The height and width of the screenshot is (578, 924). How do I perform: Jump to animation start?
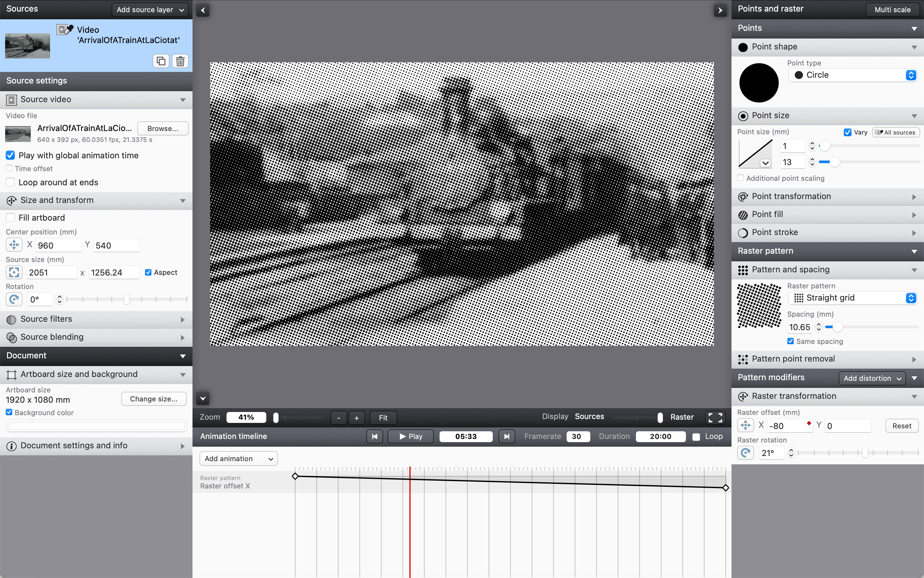click(x=374, y=436)
